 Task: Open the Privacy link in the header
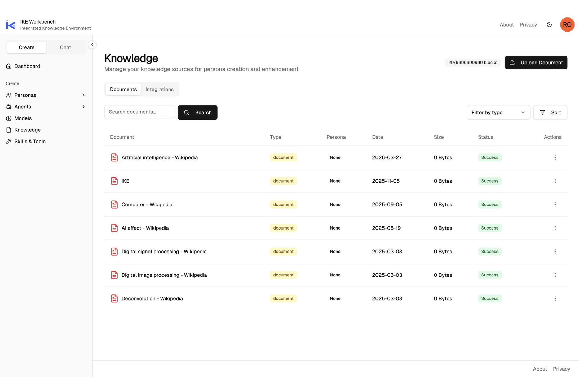[528, 25]
